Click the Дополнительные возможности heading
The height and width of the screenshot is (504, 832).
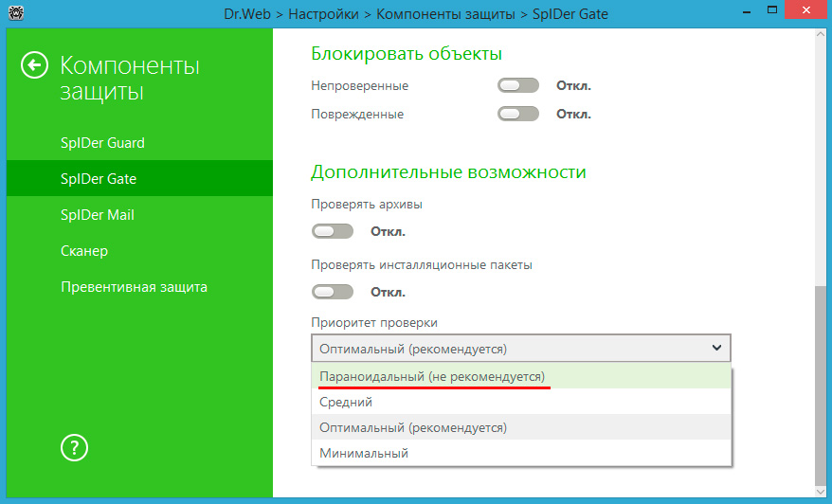click(448, 171)
